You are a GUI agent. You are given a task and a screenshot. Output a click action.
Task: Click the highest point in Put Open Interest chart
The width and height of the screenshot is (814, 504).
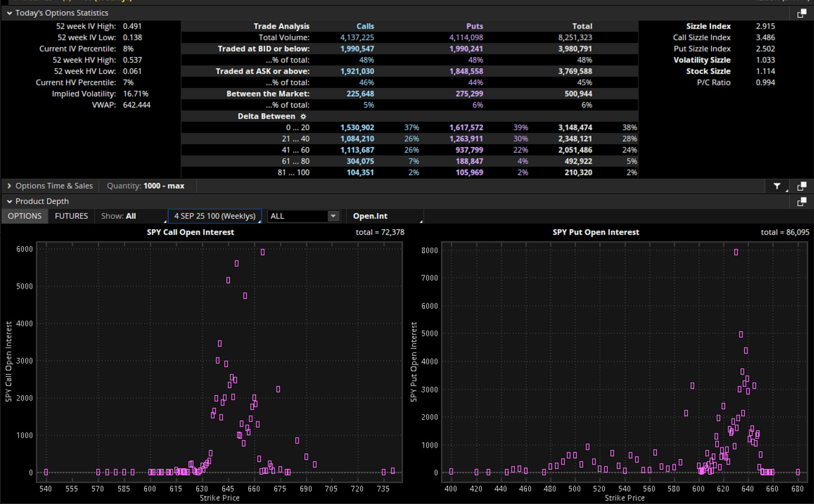click(x=736, y=252)
